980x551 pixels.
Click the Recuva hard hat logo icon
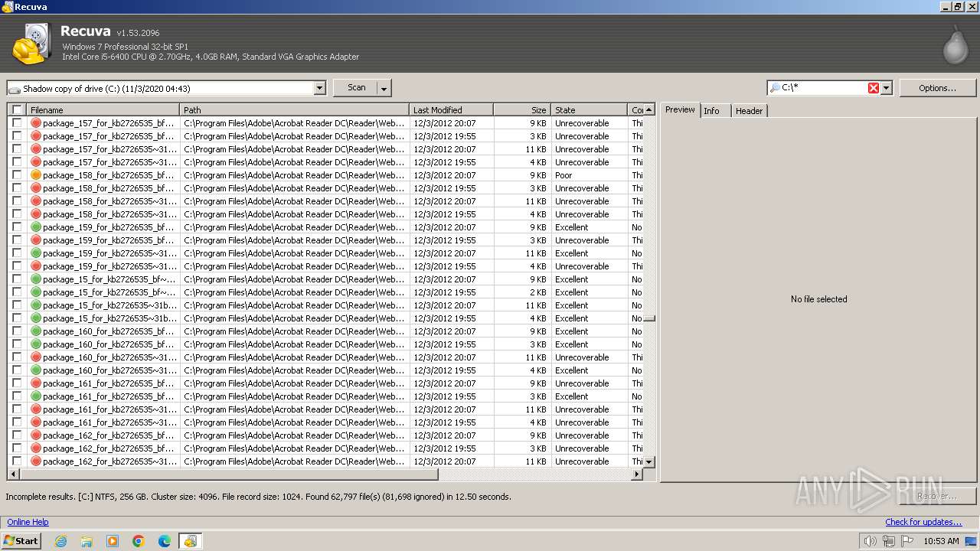[31, 44]
